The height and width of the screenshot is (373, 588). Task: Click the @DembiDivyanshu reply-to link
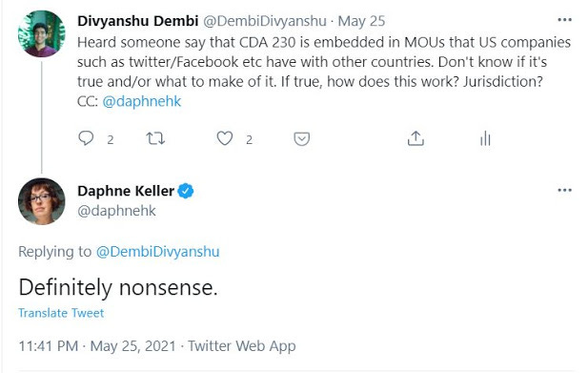[x=158, y=252]
